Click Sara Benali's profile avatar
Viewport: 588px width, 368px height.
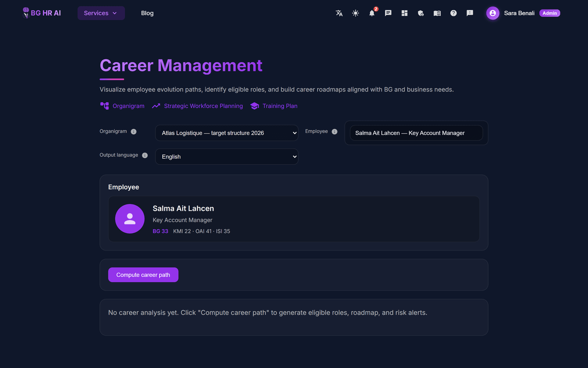[x=493, y=13]
